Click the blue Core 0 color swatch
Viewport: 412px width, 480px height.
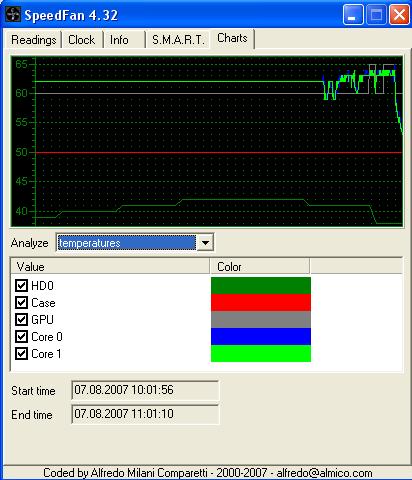point(261,337)
